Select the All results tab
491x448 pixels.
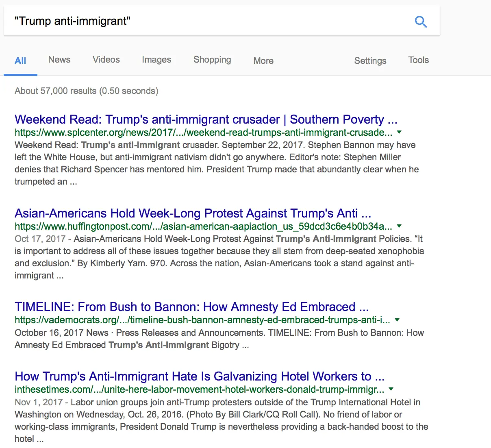20,60
